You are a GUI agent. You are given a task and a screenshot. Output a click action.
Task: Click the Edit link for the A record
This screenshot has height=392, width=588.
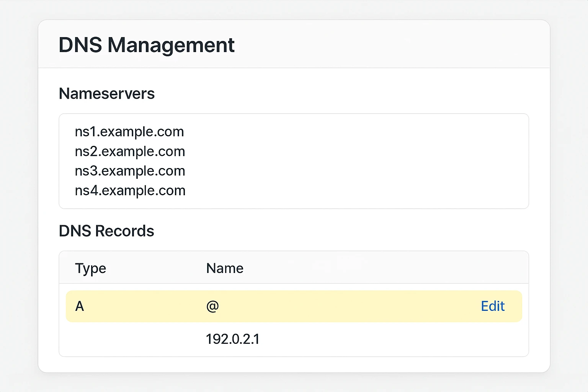pyautogui.click(x=492, y=306)
